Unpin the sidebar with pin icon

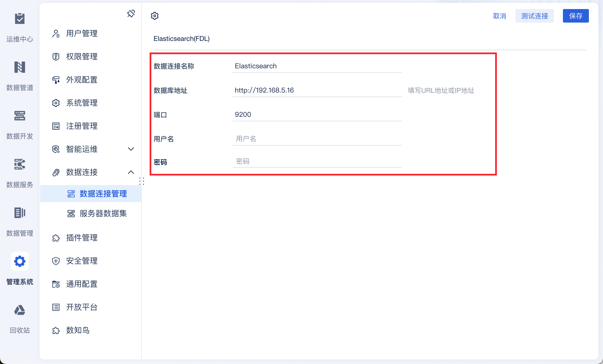pyautogui.click(x=131, y=13)
